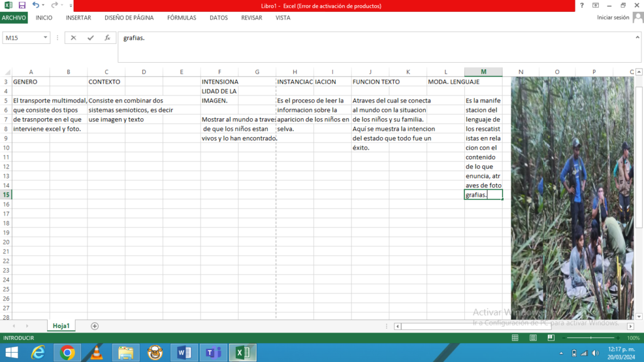This screenshot has width=644, height=362.
Task: Enable Page Break Preview view
Action: pyautogui.click(x=550, y=337)
